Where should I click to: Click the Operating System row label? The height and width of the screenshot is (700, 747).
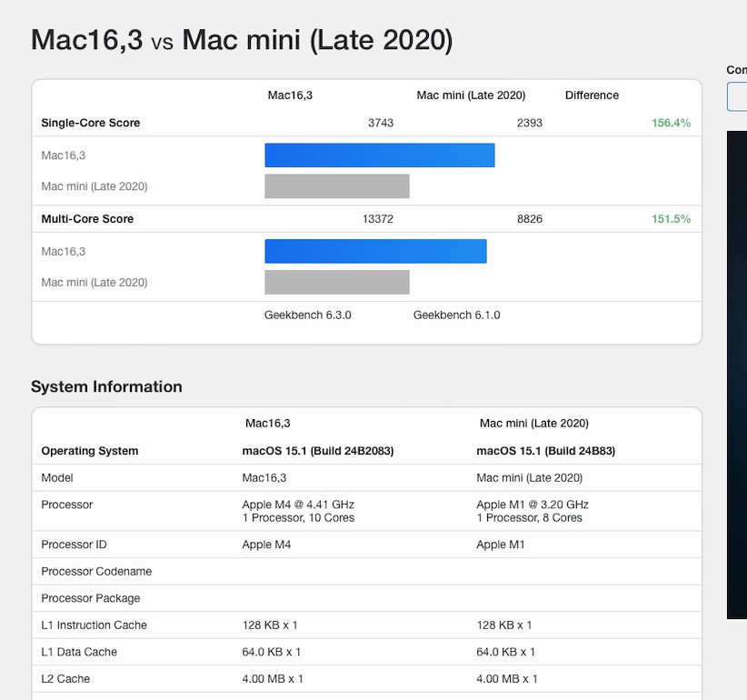(90, 451)
